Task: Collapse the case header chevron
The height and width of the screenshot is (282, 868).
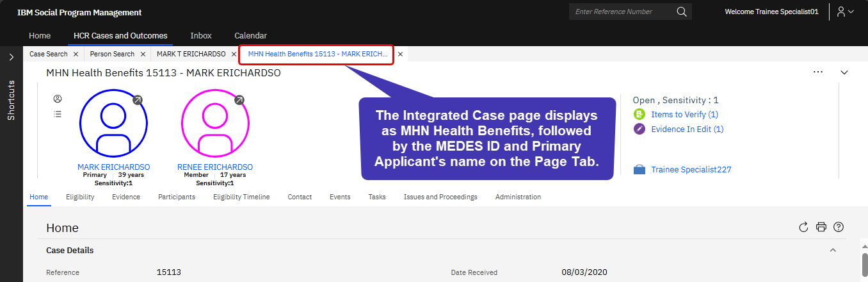Action: click(x=844, y=72)
